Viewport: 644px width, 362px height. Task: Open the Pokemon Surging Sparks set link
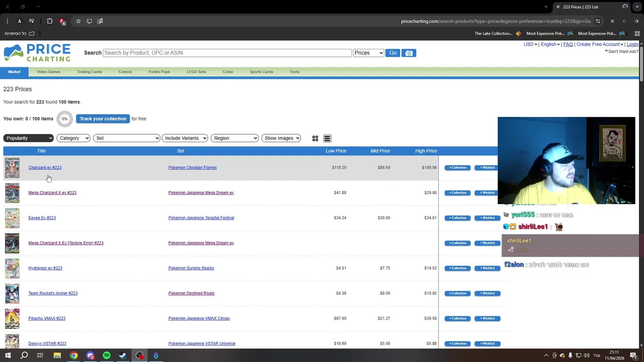[x=191, y=268]
